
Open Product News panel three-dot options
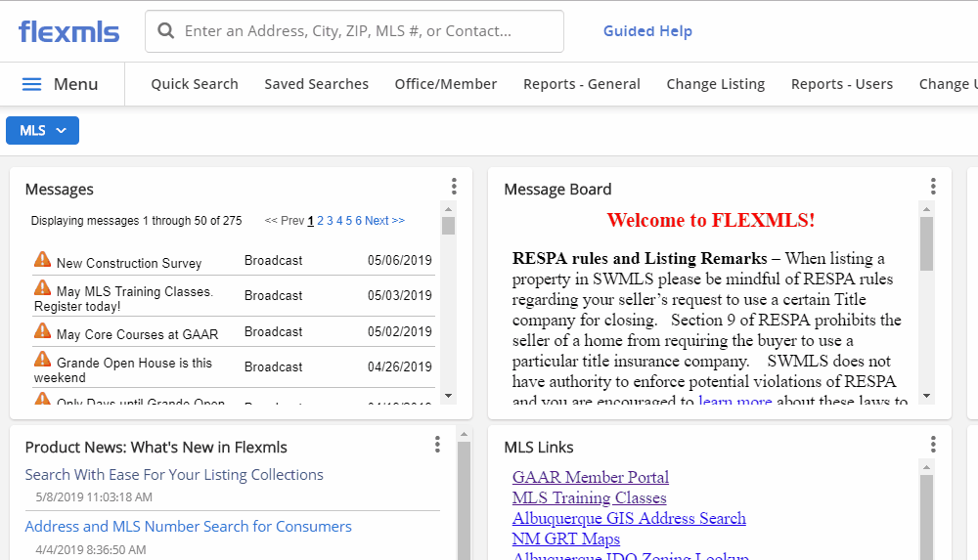coord(437,445)
